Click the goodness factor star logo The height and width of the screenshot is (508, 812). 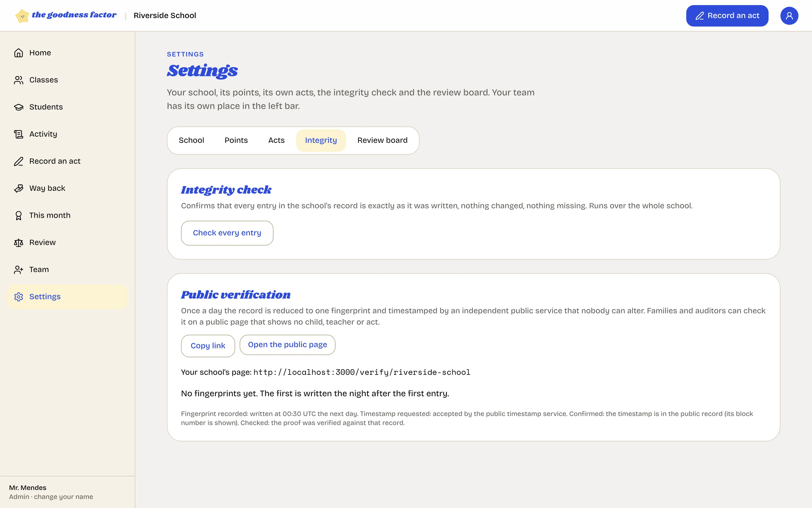22,16
